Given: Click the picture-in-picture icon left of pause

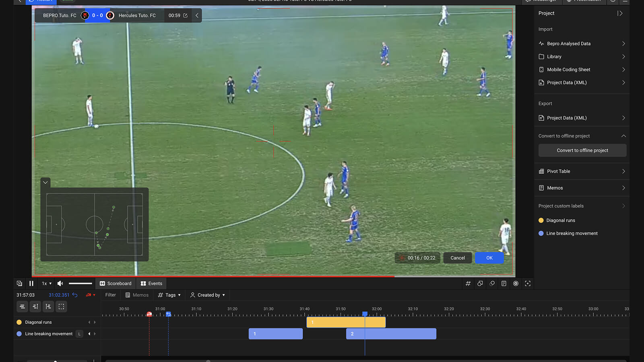Looking at the screenshot, I should click(x=19, y=284).
